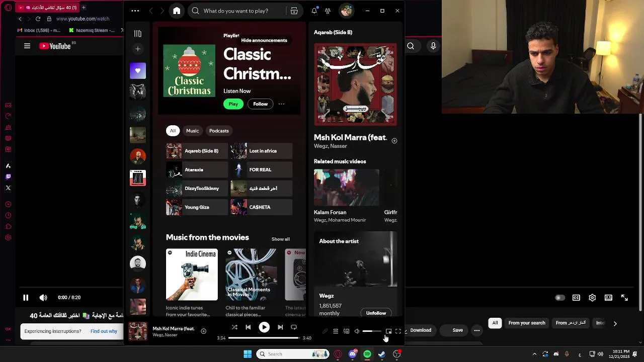Image resolution: width=644 pixels, height=362 pixels.
Task: Open FOR REAL shortcut tile
Action: (261, 170)
